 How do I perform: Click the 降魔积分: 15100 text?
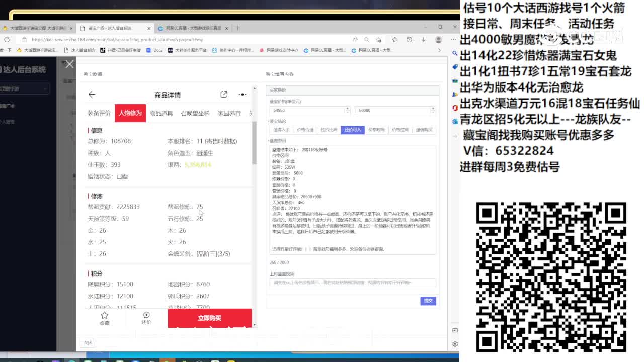point(110,284)
